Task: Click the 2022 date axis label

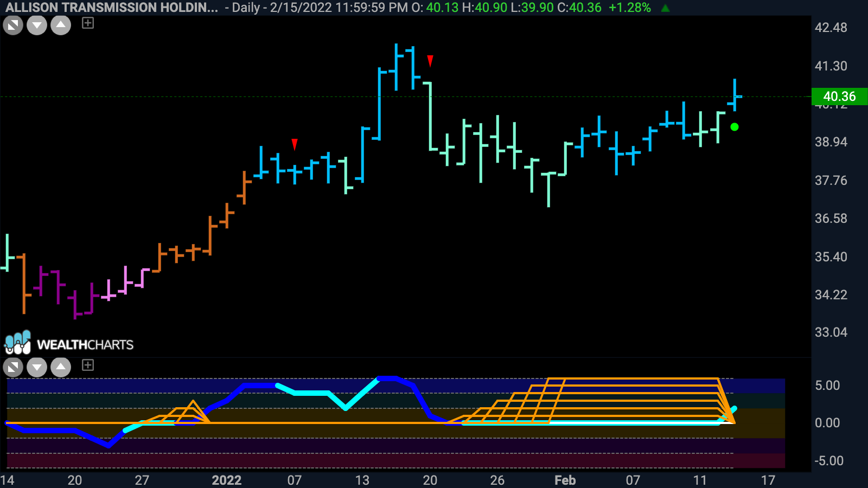Action: coord(227,480)
